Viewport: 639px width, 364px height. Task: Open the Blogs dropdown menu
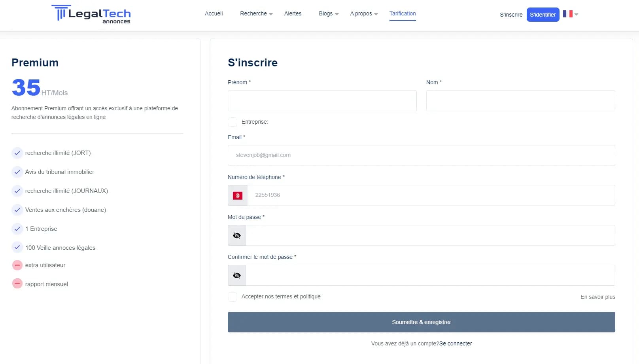[329, 14]
